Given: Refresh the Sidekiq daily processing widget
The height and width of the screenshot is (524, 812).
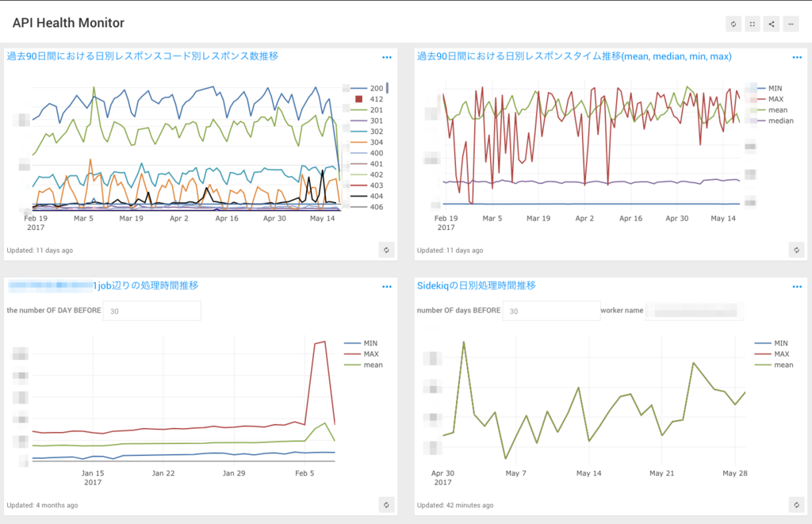Looking at the screenshot, I should click(x=796, y=505).
